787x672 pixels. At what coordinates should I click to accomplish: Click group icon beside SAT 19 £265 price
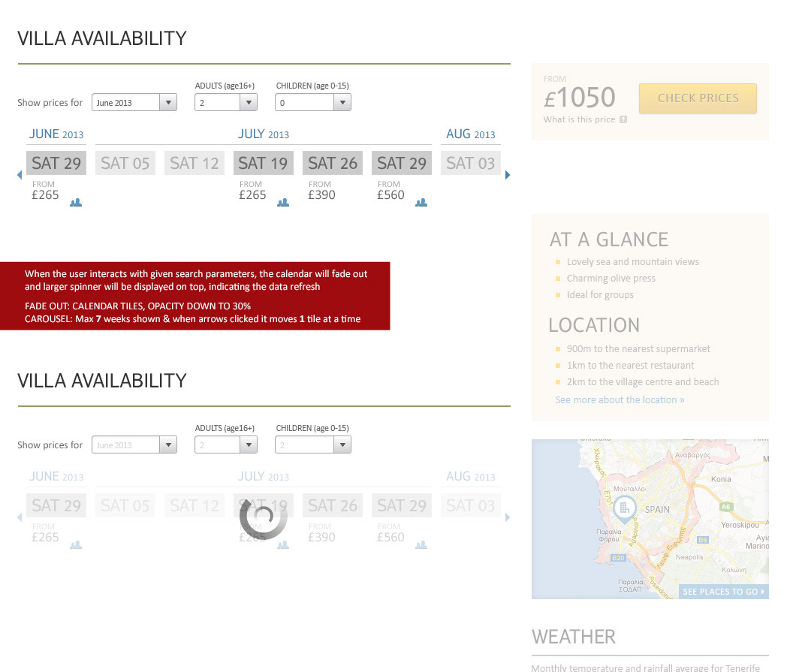pos(283,202)
